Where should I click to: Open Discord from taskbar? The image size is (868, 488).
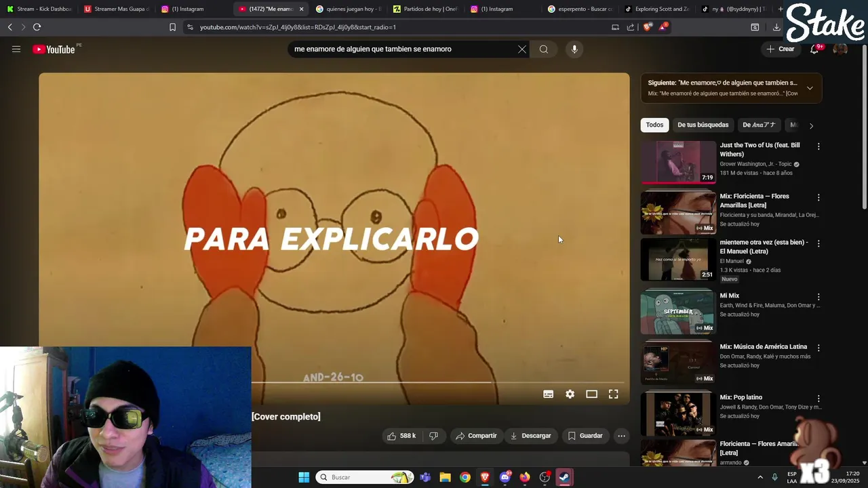pyautogui.click(x=505, y=477)
